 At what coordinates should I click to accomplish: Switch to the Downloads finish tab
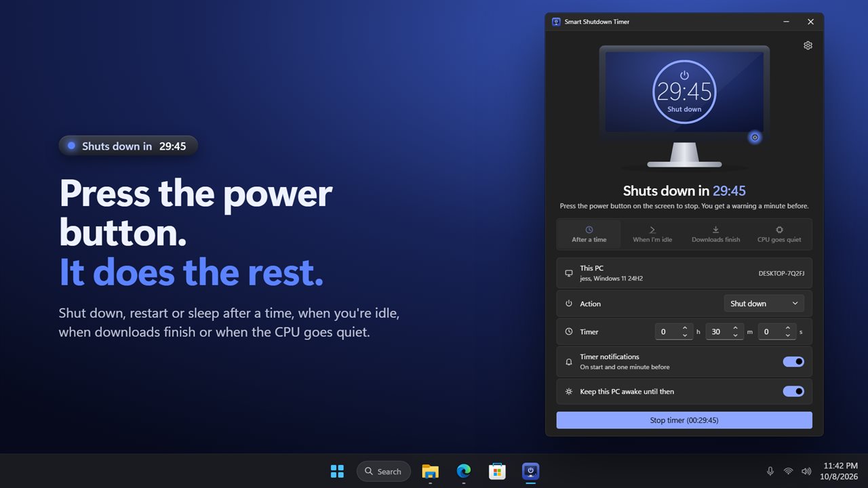(x=715, y=235)
